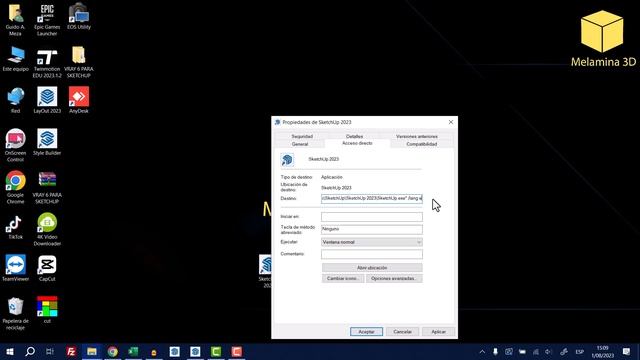640x360 pixels.
Task: Open the green Camtasia taskbar icon
Action: [x=216, y=351]
